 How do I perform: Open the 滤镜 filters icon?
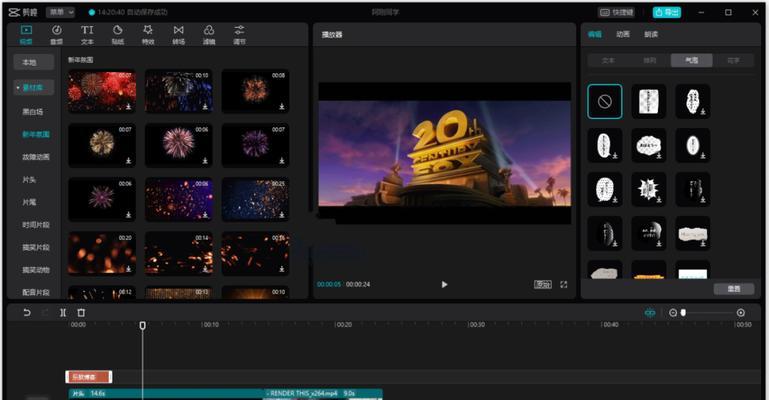(209, 34)
